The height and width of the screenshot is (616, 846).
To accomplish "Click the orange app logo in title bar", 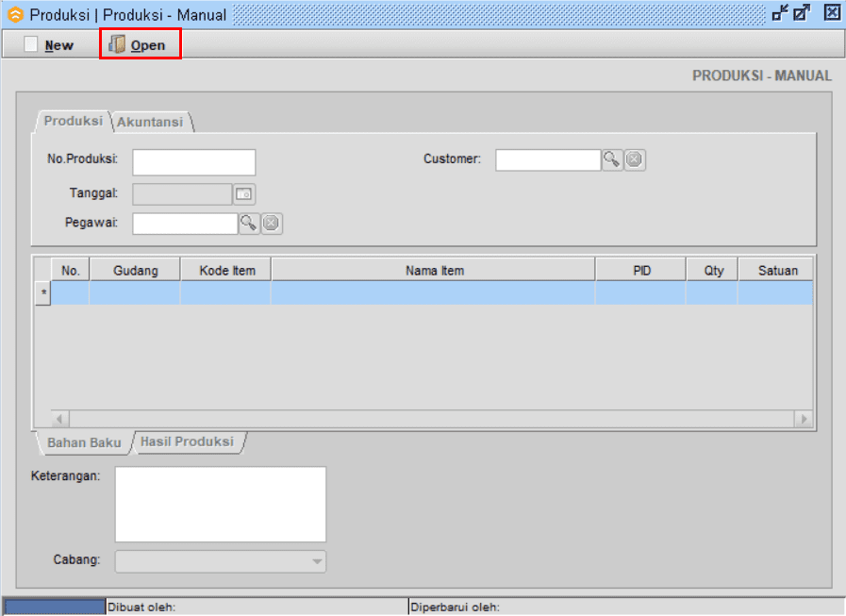I will pyautogui.click(x=16, y=15).
